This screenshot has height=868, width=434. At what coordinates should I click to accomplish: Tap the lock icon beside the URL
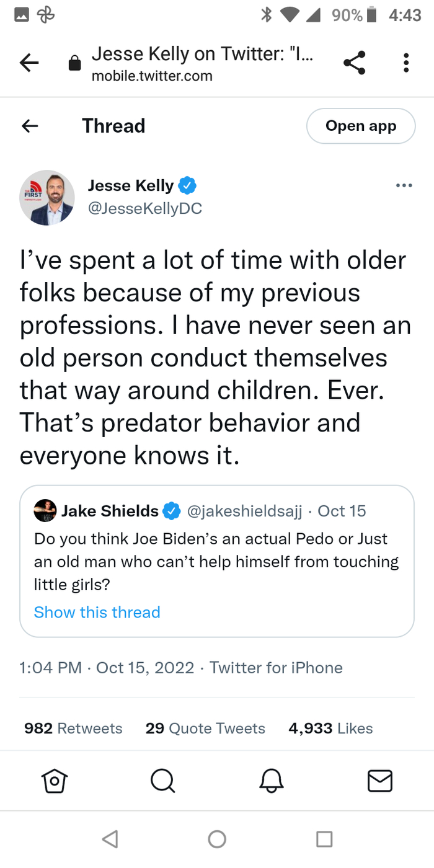tap(74, 63)
